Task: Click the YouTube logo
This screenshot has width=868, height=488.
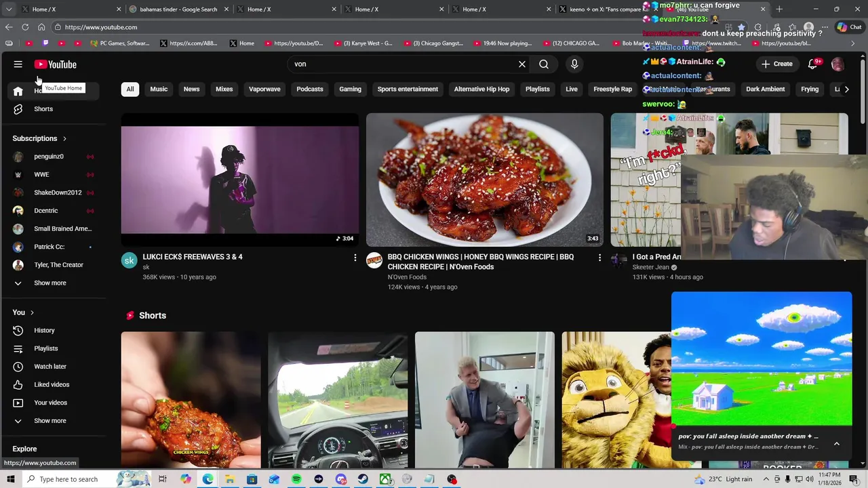Action: pos(56,64)
